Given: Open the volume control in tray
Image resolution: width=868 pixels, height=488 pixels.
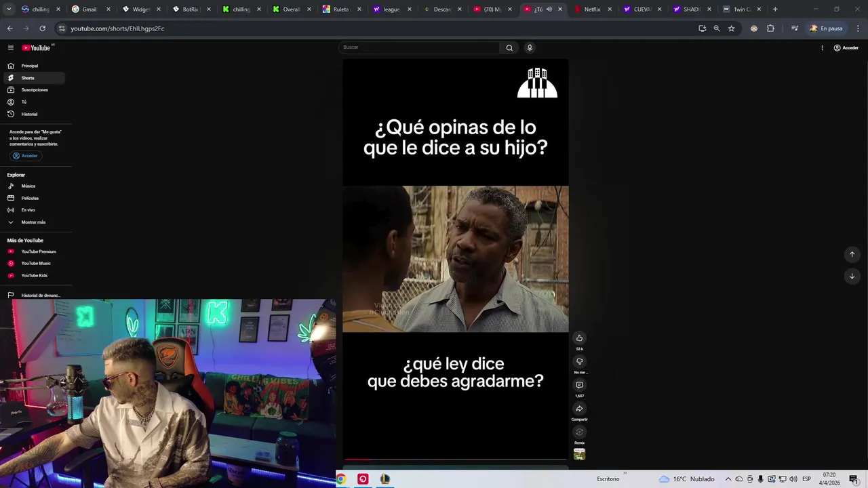Looking at the screenshot, I should click(793, 479).
